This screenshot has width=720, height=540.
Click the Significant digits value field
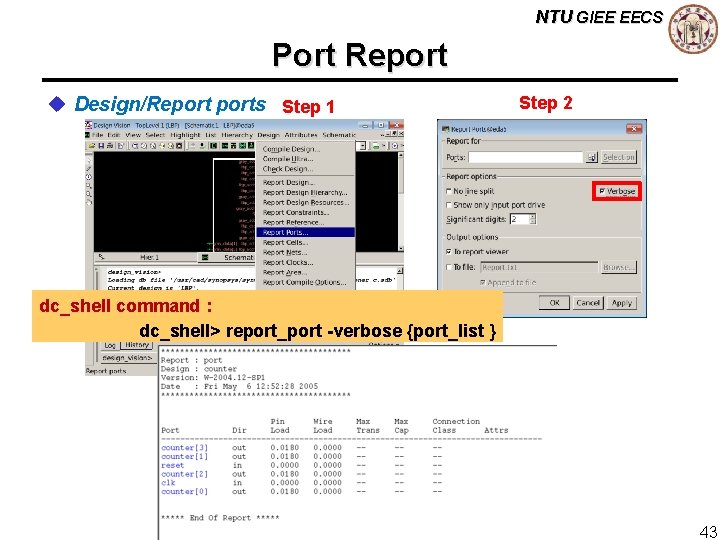(x=519, y=219)
